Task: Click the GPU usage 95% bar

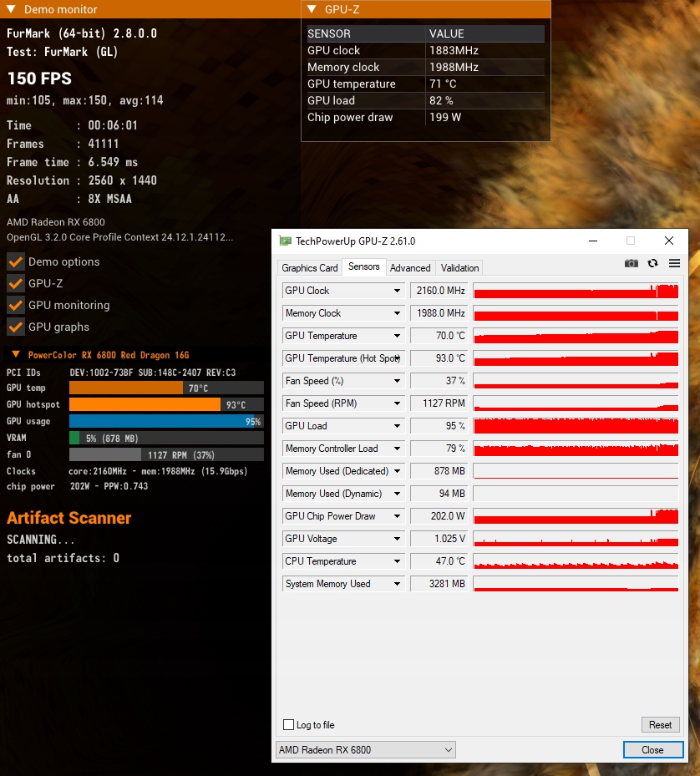Action: pyautogui.click(x=166, y=421)
